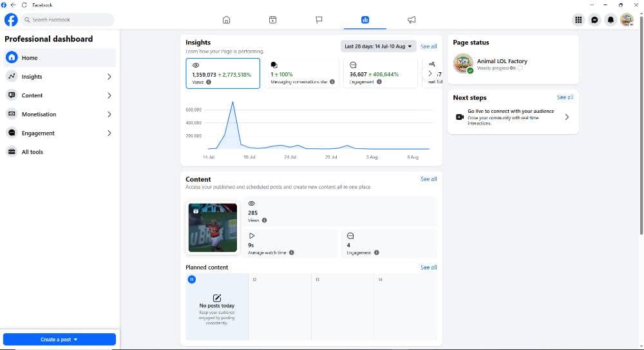This screenshot has height=350, width=644.
Task: Select the Engagement 36,607 metric card
Action: tap(381, 73)
